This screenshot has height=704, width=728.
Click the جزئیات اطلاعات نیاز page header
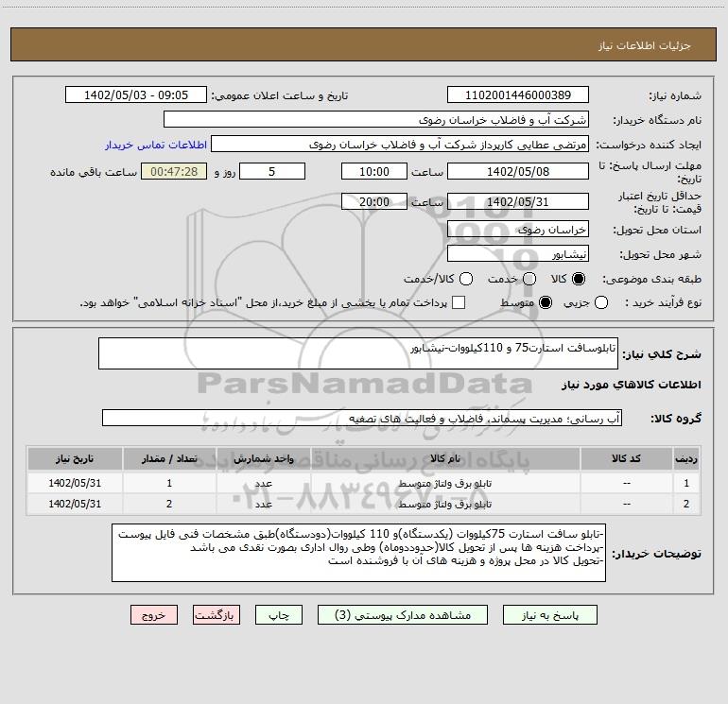coord(645,45)
